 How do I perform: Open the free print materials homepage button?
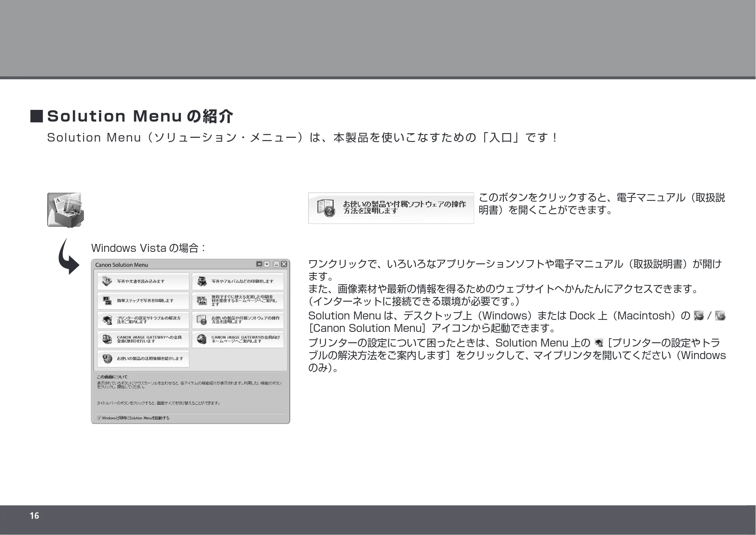(238, 301)
